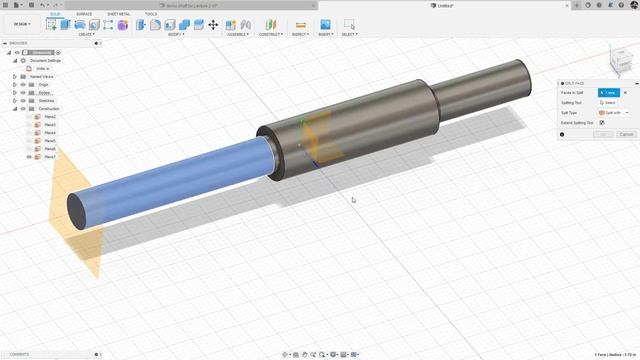
Task: Click the Inspect measure icon
Action: point(300,25)
